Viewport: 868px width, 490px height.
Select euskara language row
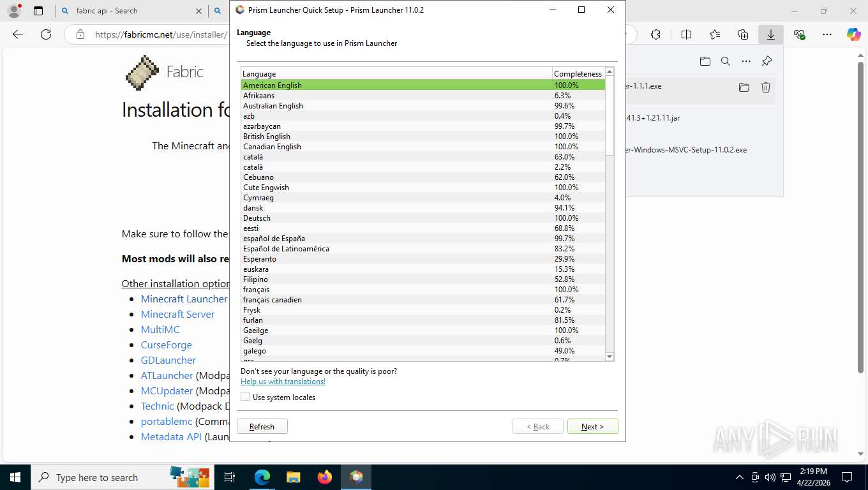tap(423, 269)
